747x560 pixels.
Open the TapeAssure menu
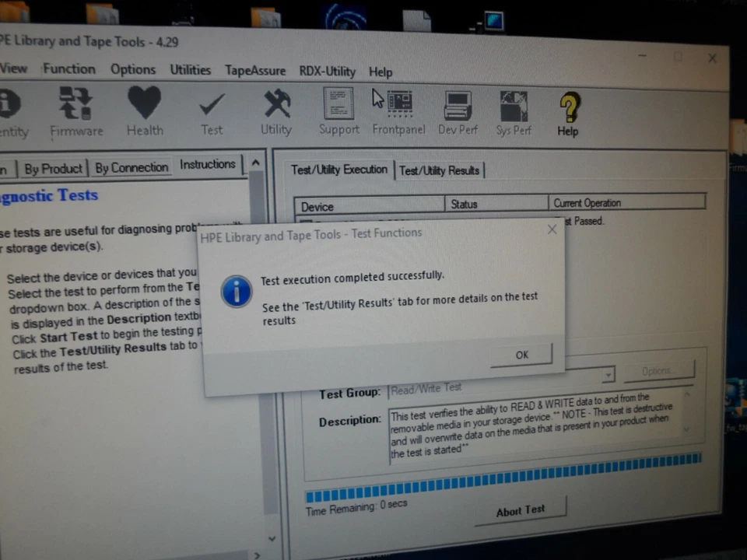tap(255, 71)
